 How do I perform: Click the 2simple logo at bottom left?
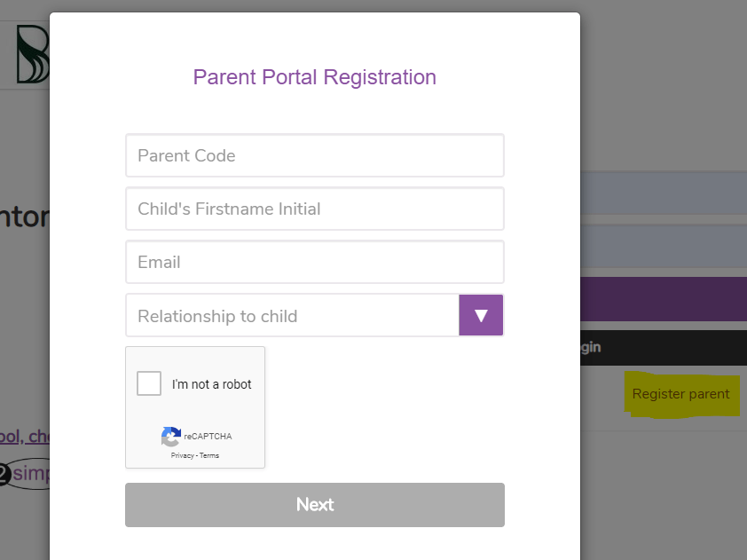(x=25, y=473)
